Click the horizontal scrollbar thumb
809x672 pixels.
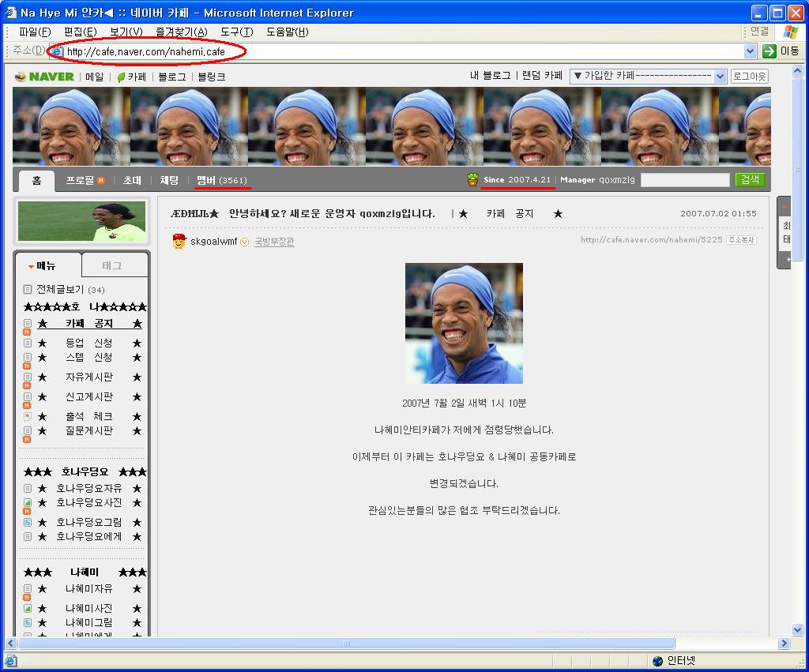tap(347, 643)
